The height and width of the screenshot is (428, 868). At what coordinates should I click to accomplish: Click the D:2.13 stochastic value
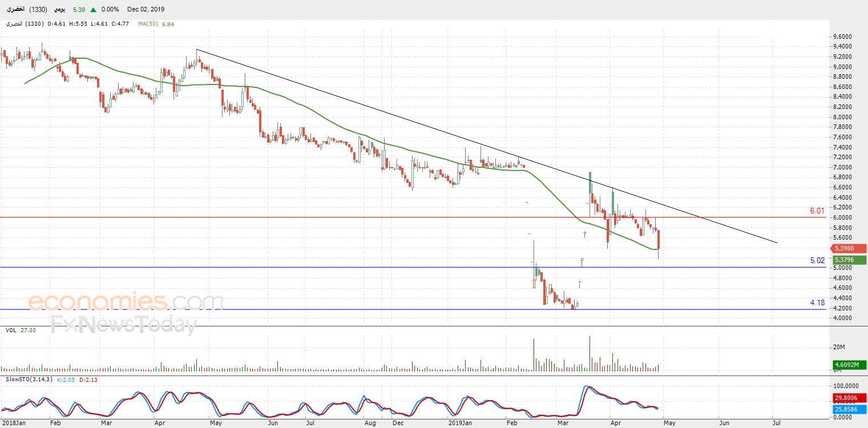[x=88, y=379]
